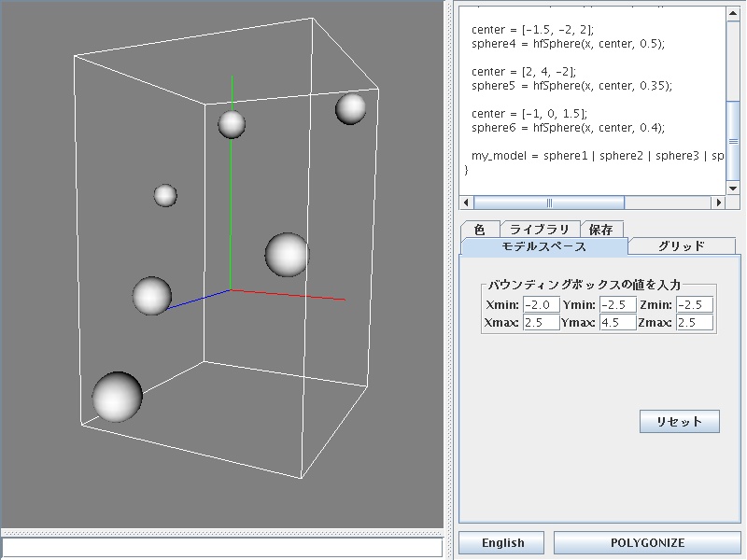The height and width of the screenshot is (560, 747).
Task: Click the my_model union code line
Action: [598, 156]
